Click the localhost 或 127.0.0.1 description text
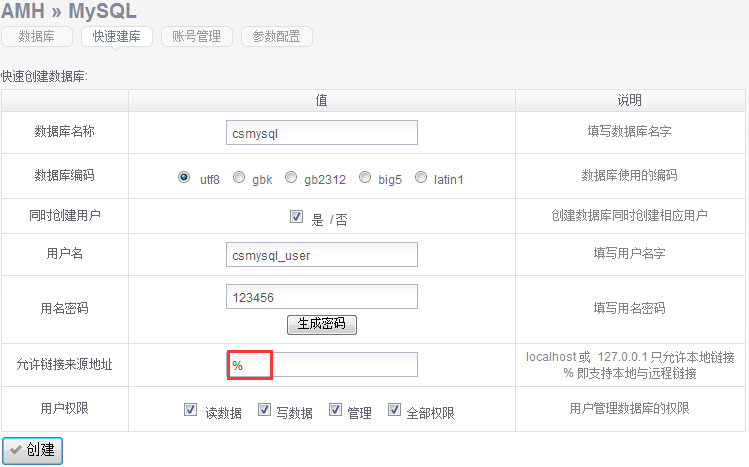Screen dimensions: 749x467 pyautogui.click(x=630, y=357)
